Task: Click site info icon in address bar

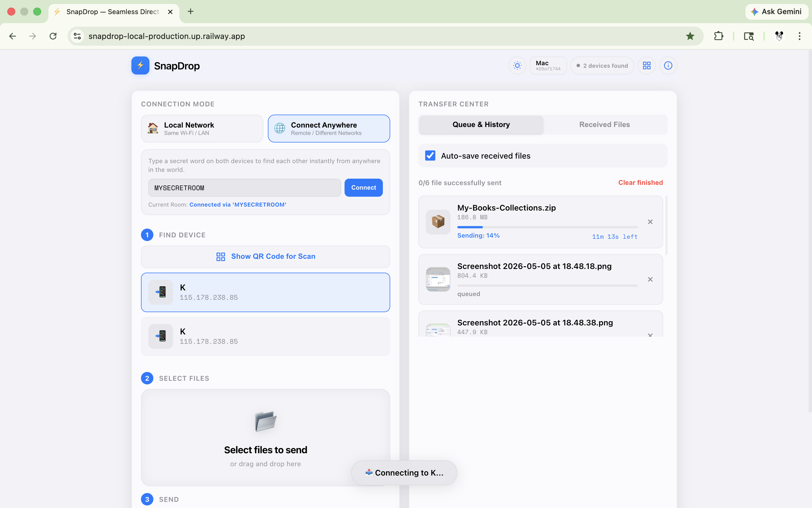Action: tap(77, 36)
